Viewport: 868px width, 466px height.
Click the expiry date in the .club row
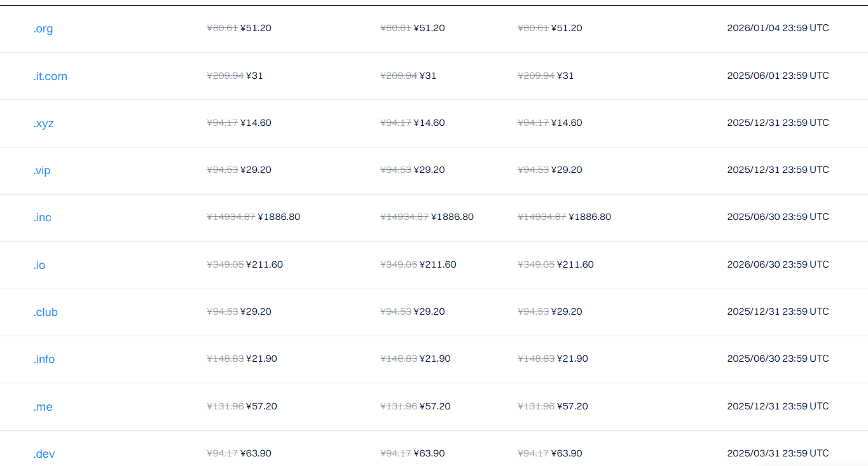778,312
